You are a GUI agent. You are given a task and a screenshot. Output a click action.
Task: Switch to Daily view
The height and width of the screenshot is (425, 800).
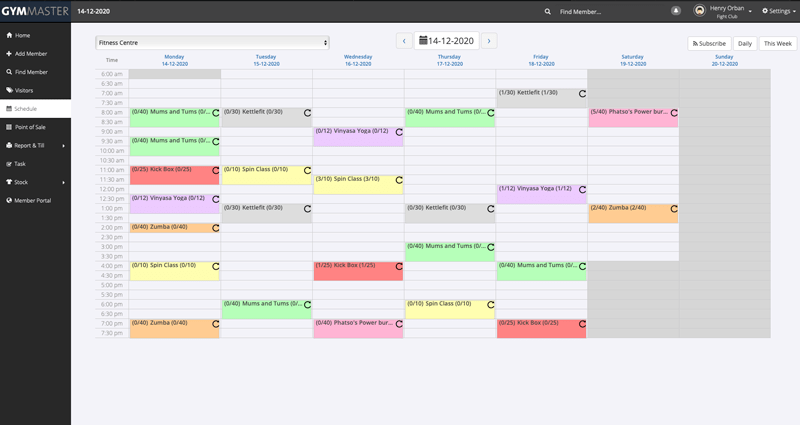click(x=744, y=44)
